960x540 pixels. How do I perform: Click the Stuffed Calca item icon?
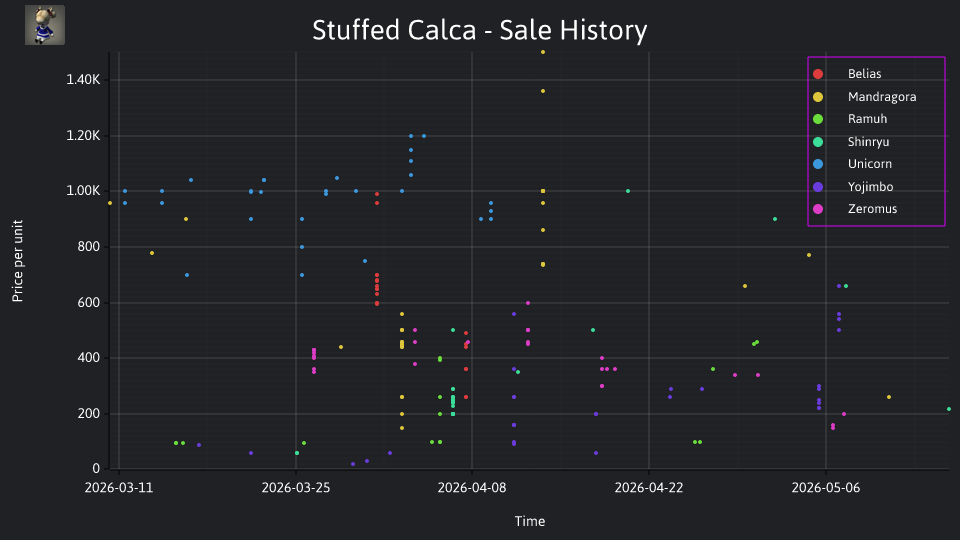(x=45, y=25)
